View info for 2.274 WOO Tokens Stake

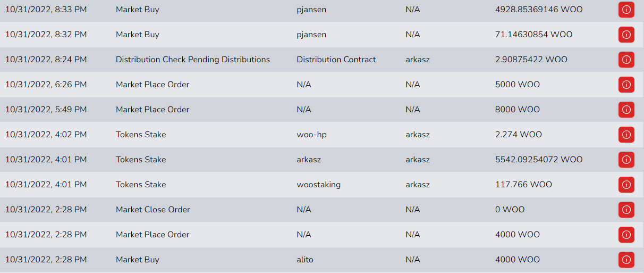click(x=626, y=135)
